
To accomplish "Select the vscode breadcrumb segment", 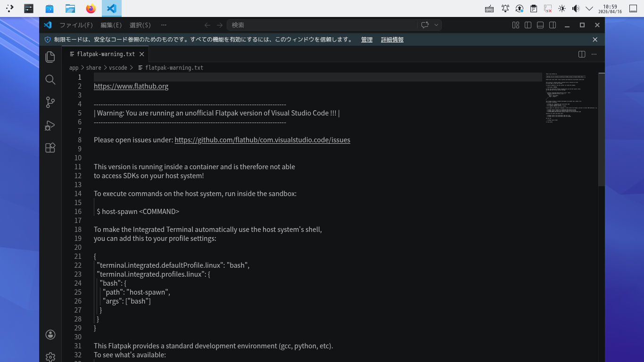I will click(118, 68).
